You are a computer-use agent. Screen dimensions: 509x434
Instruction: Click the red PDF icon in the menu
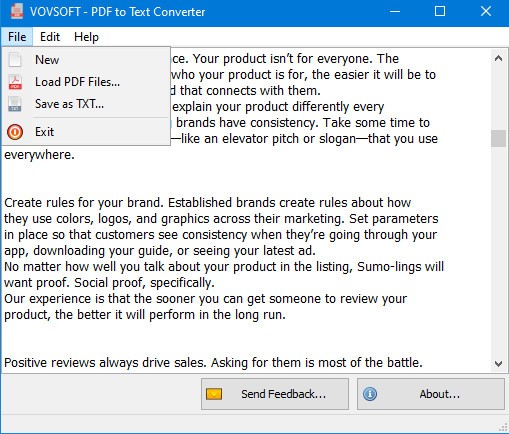[x=15, y=82]
